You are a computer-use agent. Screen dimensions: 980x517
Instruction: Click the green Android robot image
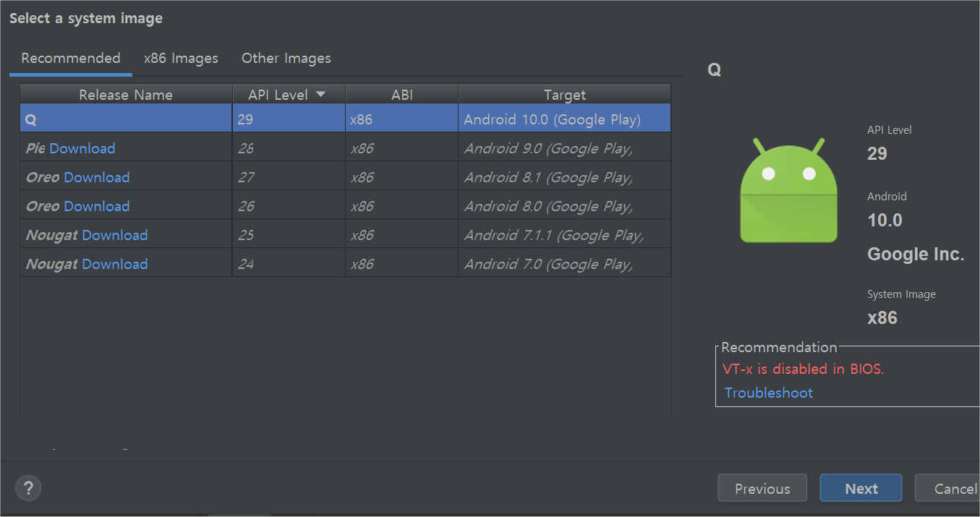tap(788, 190)
